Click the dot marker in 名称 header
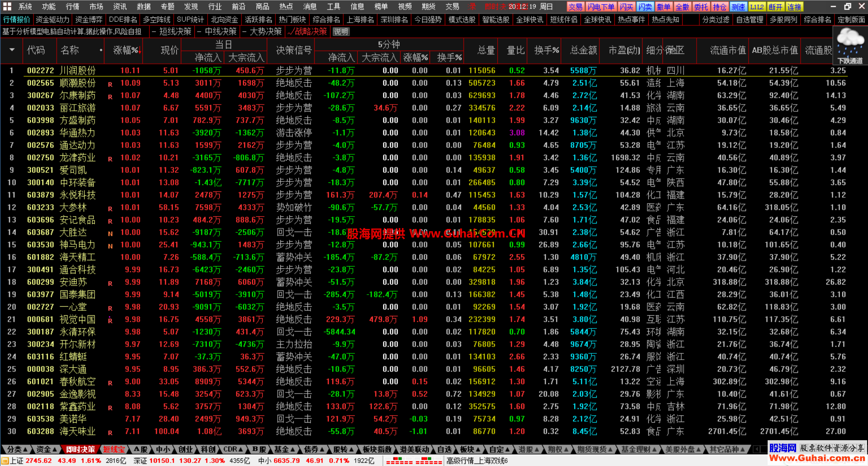 [101, 50]
